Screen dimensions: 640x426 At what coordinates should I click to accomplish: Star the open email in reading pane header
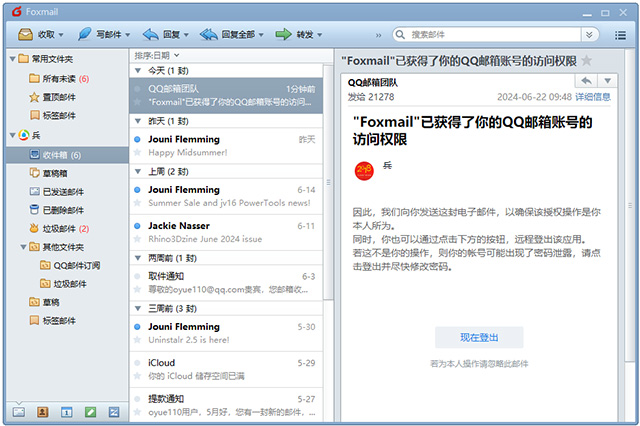(587, 61)
